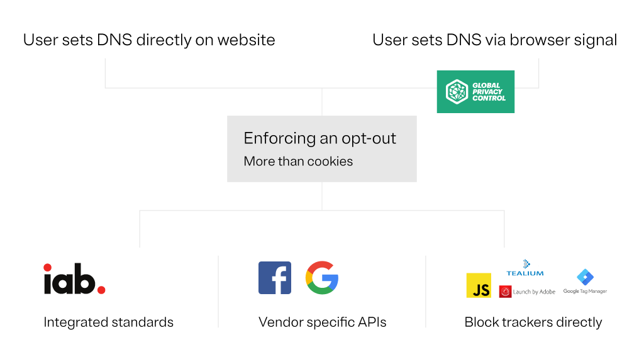Screen dimensions: 644x362
Task: Click the TEALIUM wordmark text
Action: click(525, 273)
